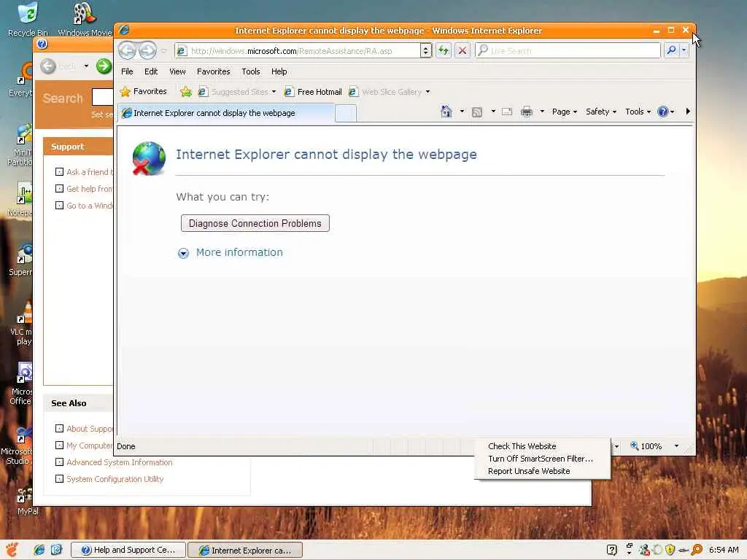The width and height of the screenshot is (747, 560).
Task: Select the 'cannot display the webpage' tab
Action: click(x=226, y=113)
